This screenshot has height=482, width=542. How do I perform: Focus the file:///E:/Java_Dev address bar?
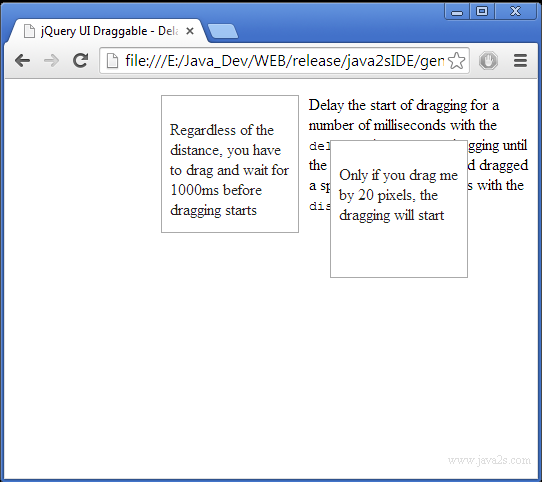pyautogui.click(x=284, y=61)
